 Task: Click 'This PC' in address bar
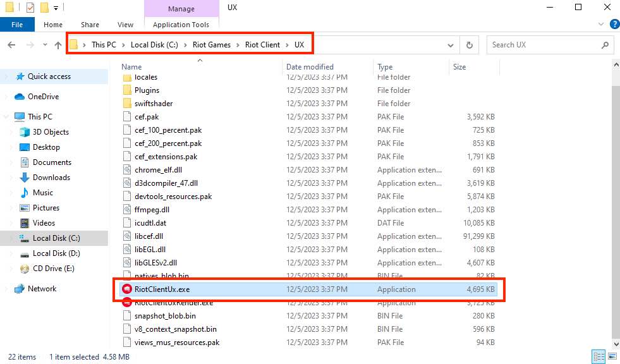point(104,45)
